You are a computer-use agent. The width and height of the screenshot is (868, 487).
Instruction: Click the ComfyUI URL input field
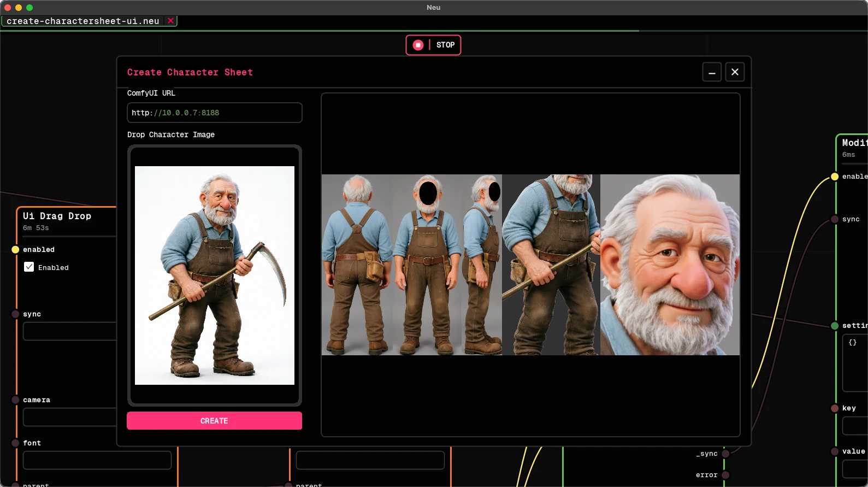pos(215,113)
